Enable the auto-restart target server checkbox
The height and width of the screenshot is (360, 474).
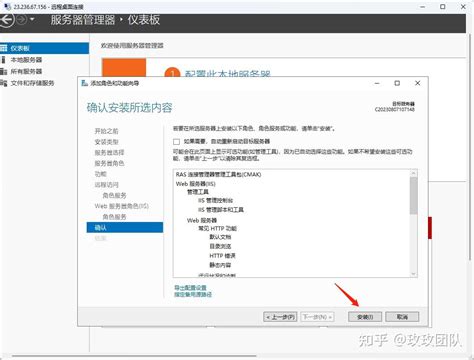176,142
